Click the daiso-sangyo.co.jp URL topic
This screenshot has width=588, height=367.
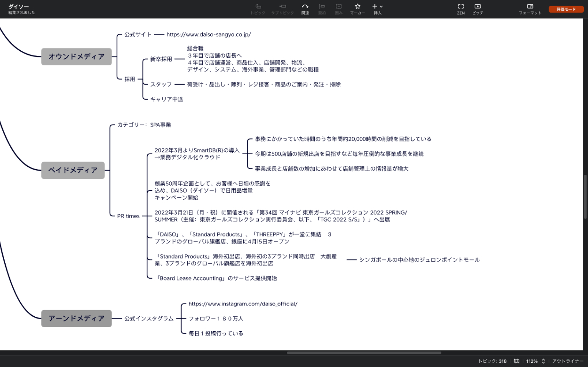tap(208, 34)
